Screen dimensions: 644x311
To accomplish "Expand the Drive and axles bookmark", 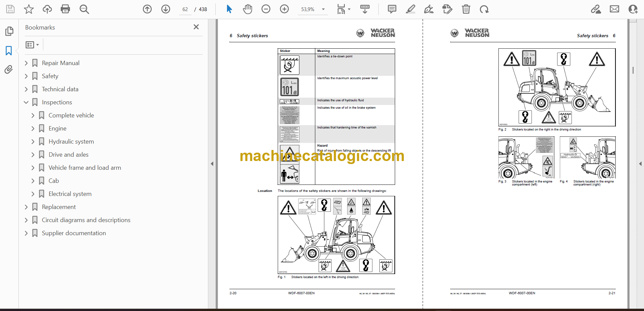I will click(x=33, y=155).
